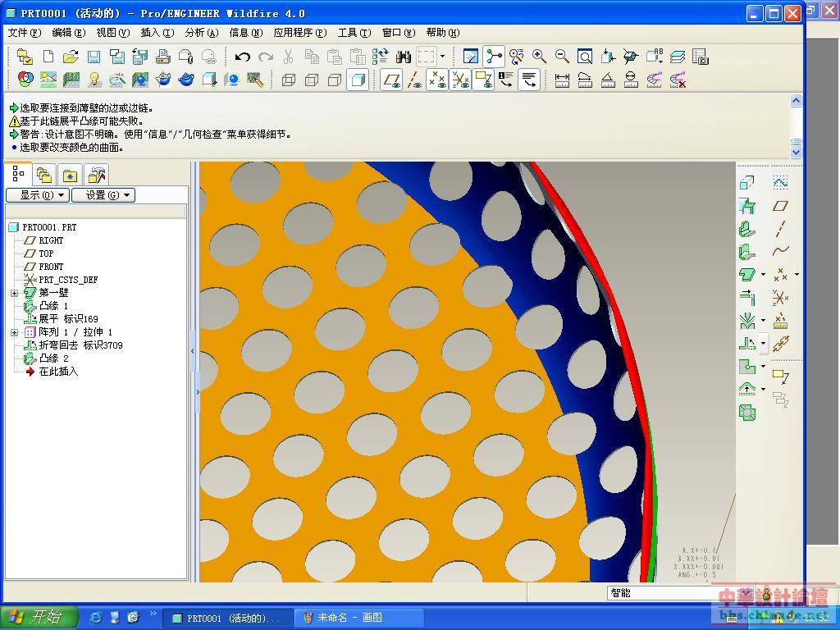This screenshot has height=630, width=840.
Task: Switch to shaded display mode
Action: [x=358, y=80]
